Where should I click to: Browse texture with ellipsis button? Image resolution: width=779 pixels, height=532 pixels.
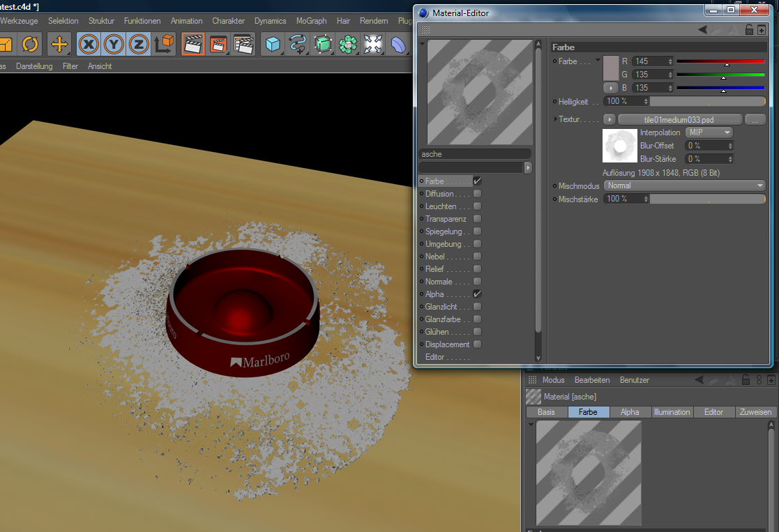(755, 120)
